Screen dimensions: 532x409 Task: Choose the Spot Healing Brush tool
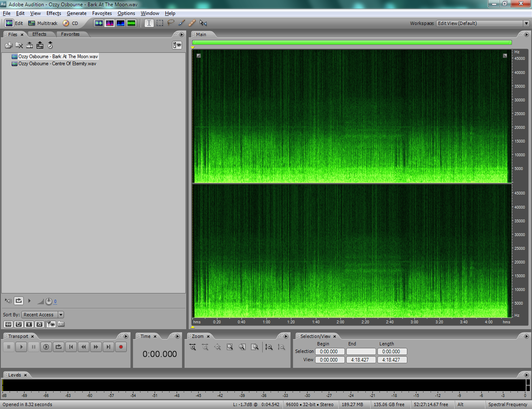pyautogui.click(x=192, y=23)
